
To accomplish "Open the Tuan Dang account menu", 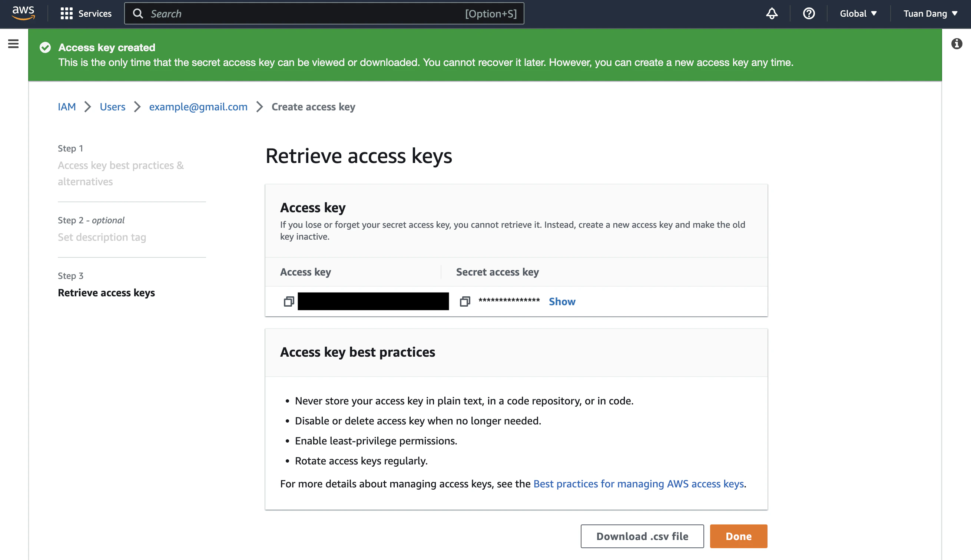I will coord(930,13).
